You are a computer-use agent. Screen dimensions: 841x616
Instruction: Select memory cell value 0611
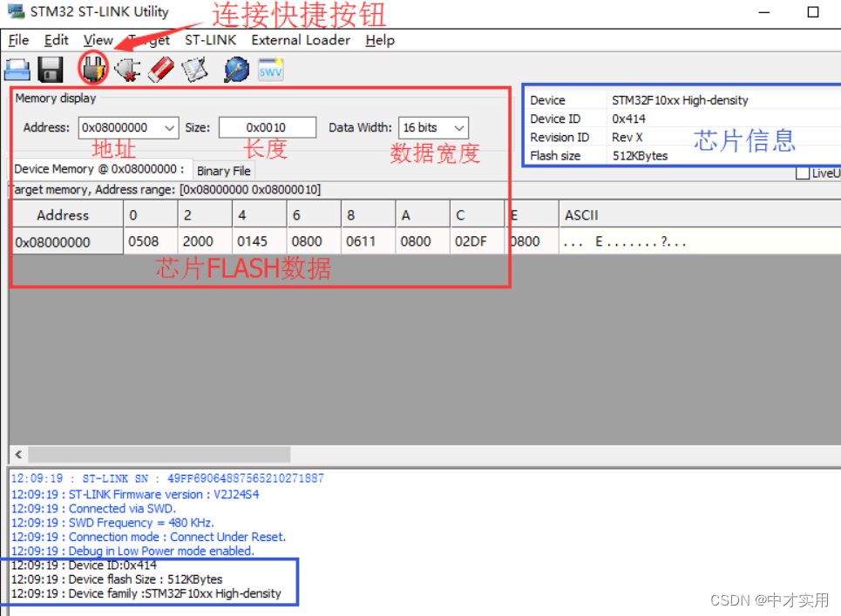tap(369, 242)
